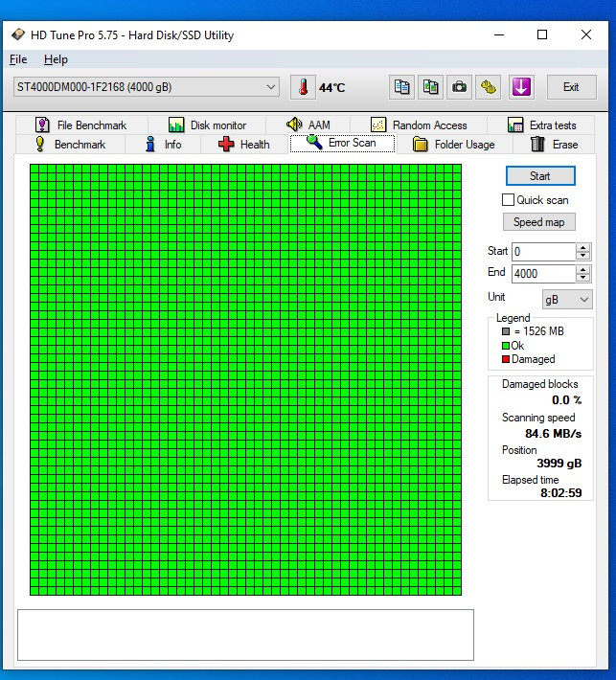Click the Speed map button
The image size is (616, 680).
click(538, 222)
